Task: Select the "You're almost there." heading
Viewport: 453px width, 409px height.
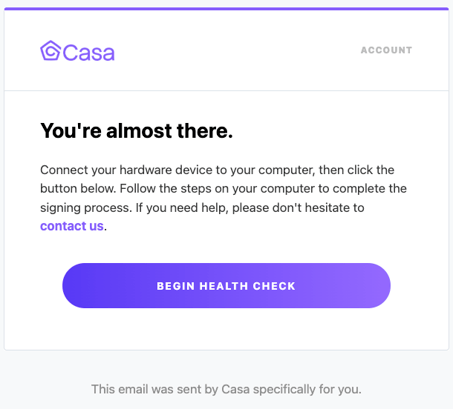Action: tap(136, 130)
